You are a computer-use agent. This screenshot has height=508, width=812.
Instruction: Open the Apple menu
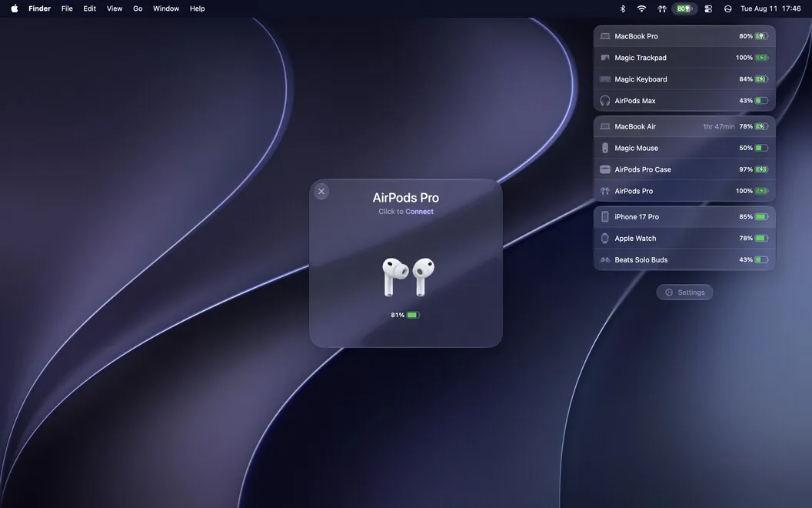coord(15,8)
